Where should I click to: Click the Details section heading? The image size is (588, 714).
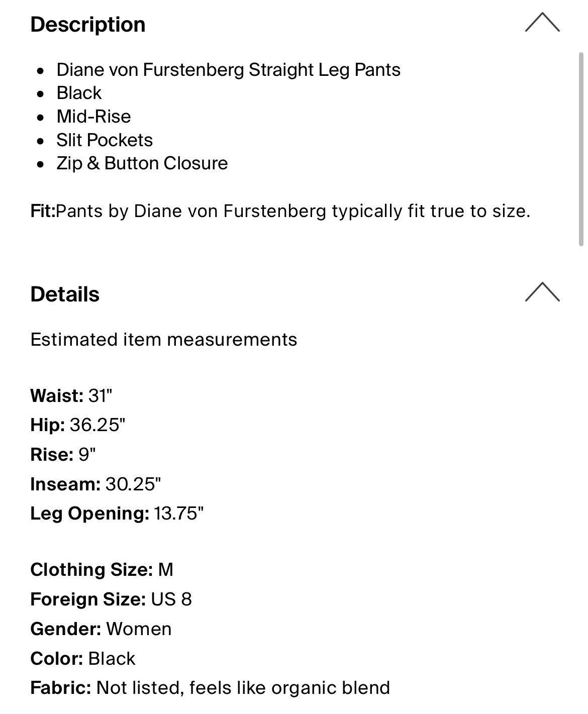(65, 294)
